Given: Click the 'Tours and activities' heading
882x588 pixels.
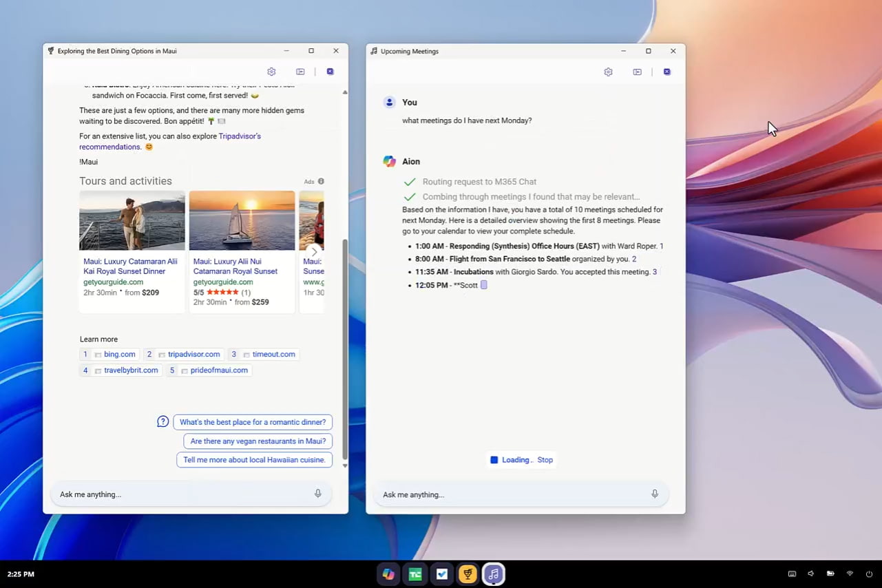Looking at the screenshot, I should tap(125, 181).
